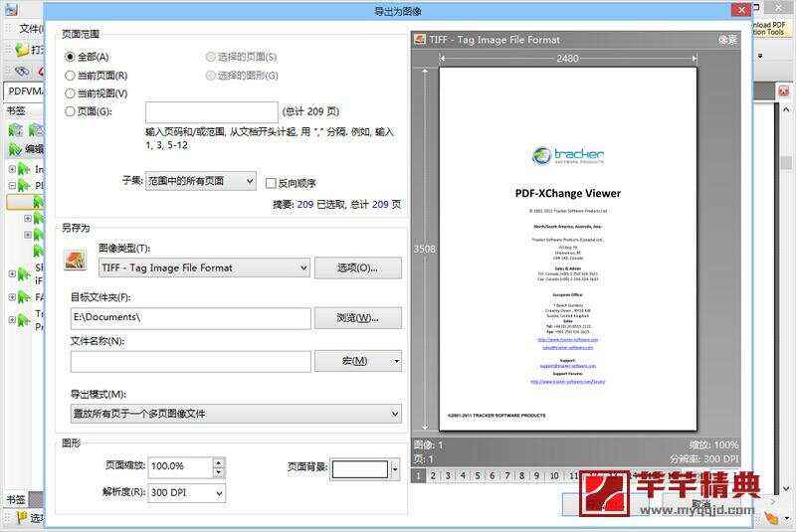This screenshot has height=532, width=796.
Task: Enable 反向顺序 reverse order checkbox
Action: coord(271,183)
